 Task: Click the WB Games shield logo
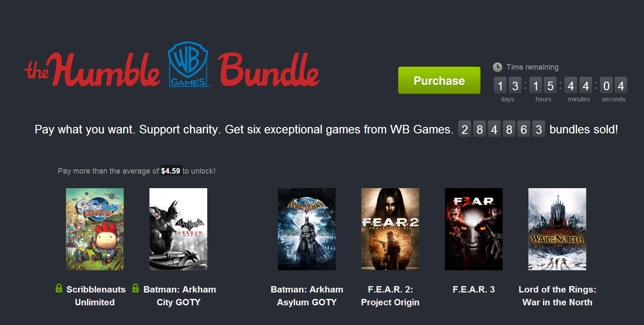click(188, 65)
